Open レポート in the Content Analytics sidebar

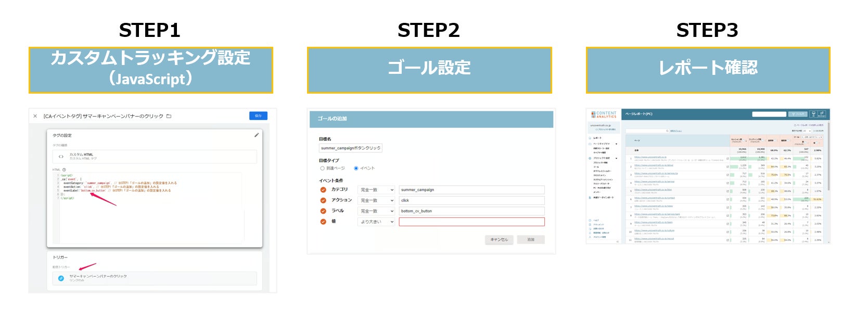point(597,138)
